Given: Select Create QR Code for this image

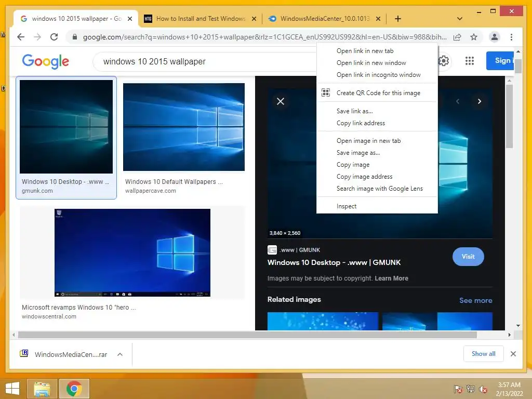Looking at the screenshot, I should (377, 92).
